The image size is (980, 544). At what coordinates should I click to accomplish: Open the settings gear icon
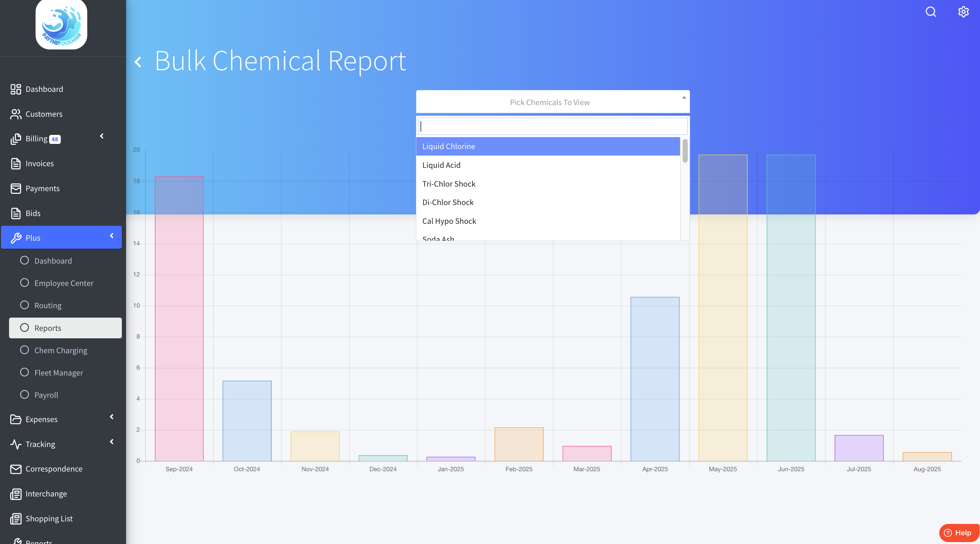tap(963, 12)
